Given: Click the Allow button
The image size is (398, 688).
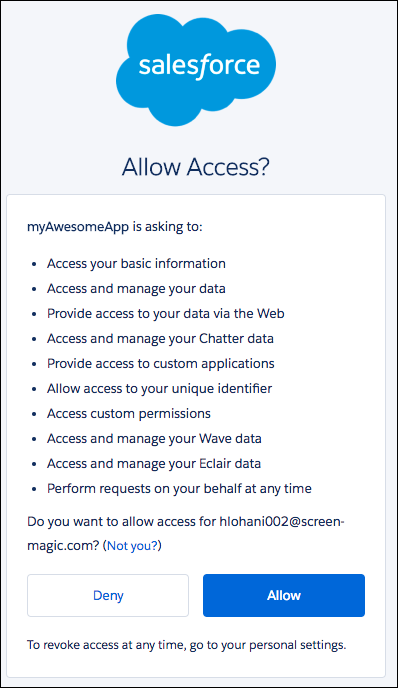Looking at the screenshot, I should click(x=284, y=595).
